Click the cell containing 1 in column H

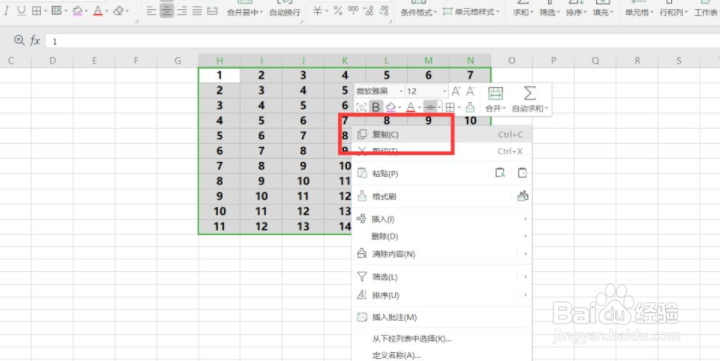click(x=219, y=75)
